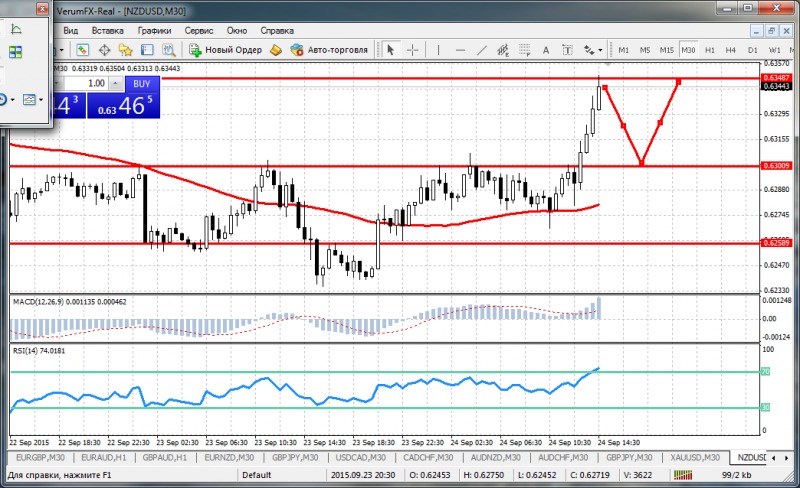Switch timeframe to H1
The width and height of the screenshot is (800, 488).
[710, 50]
